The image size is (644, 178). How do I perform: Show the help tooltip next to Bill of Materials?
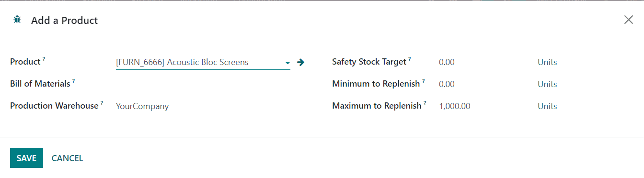point(74,81)
